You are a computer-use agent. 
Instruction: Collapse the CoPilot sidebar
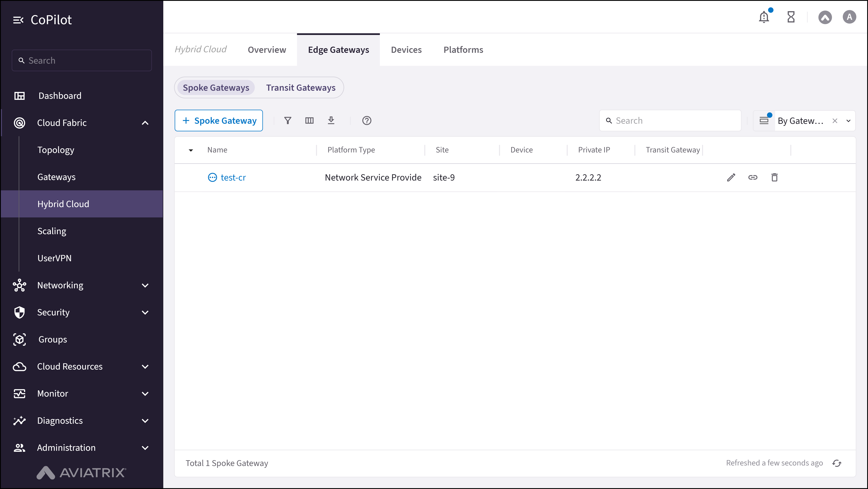click(x=19, y=20)
